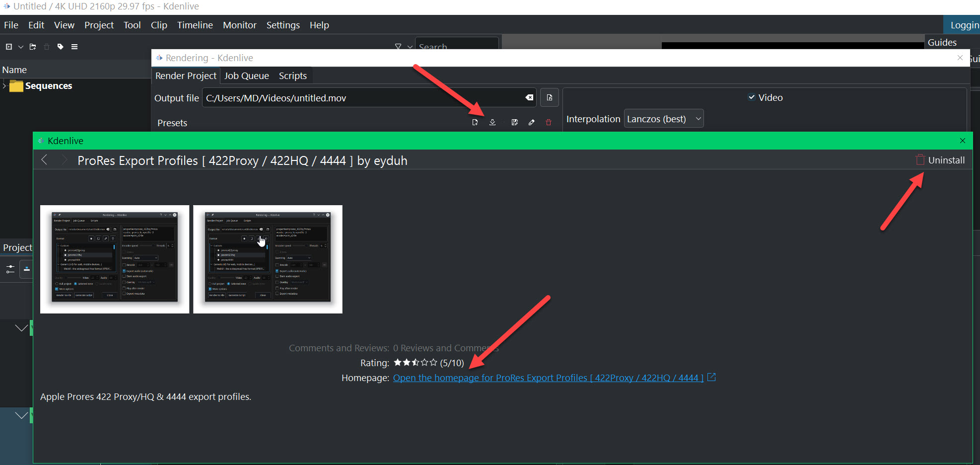Open the View menu
Image resolution: width=980 pixels, height=465 pixels.
pyautogui.click(x=64, y=25)
